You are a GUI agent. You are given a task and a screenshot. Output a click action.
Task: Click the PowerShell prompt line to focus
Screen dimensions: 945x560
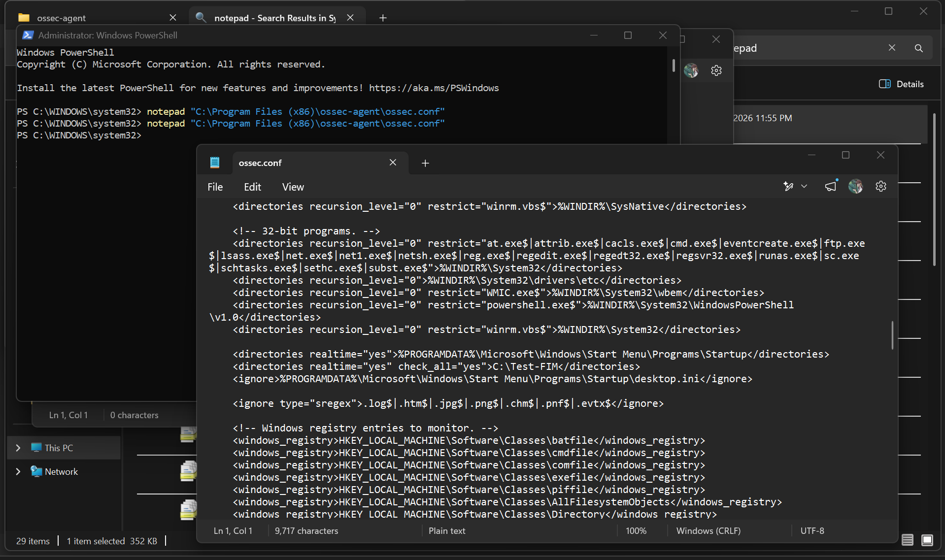click(x=79, y=135)
